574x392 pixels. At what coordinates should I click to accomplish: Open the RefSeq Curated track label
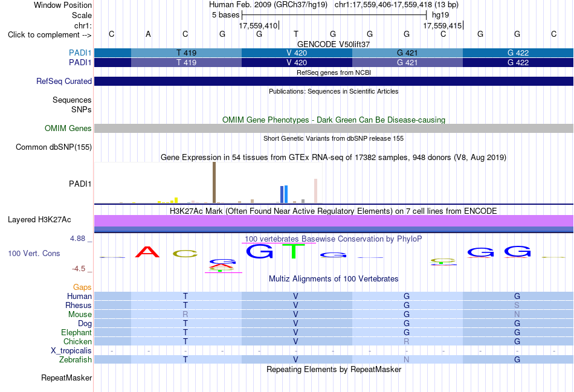point(63,82)
